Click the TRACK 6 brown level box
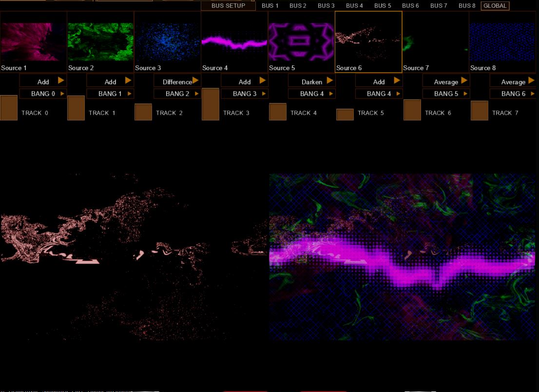Screen dimensions: 539x392 pos(412,110)
